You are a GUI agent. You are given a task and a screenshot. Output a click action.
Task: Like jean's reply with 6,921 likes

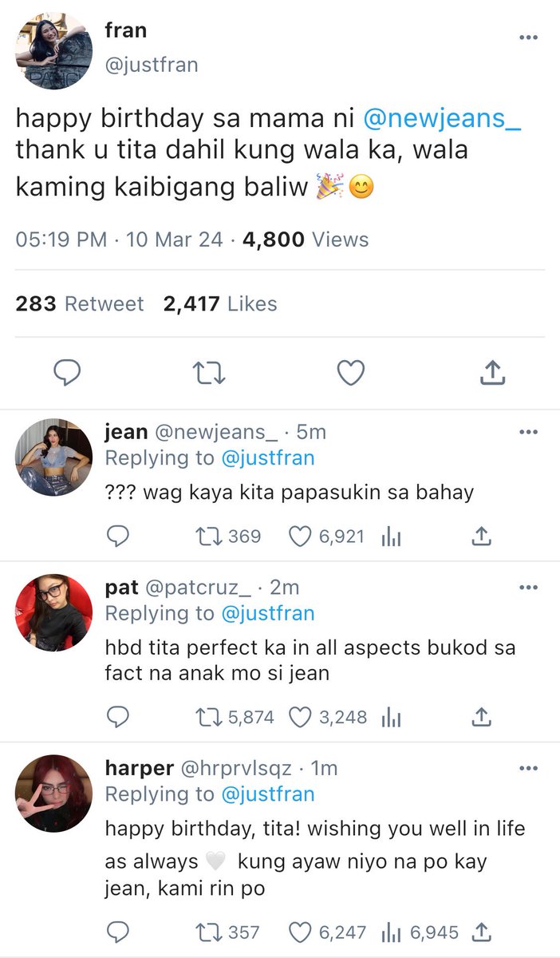coord(325,536)
